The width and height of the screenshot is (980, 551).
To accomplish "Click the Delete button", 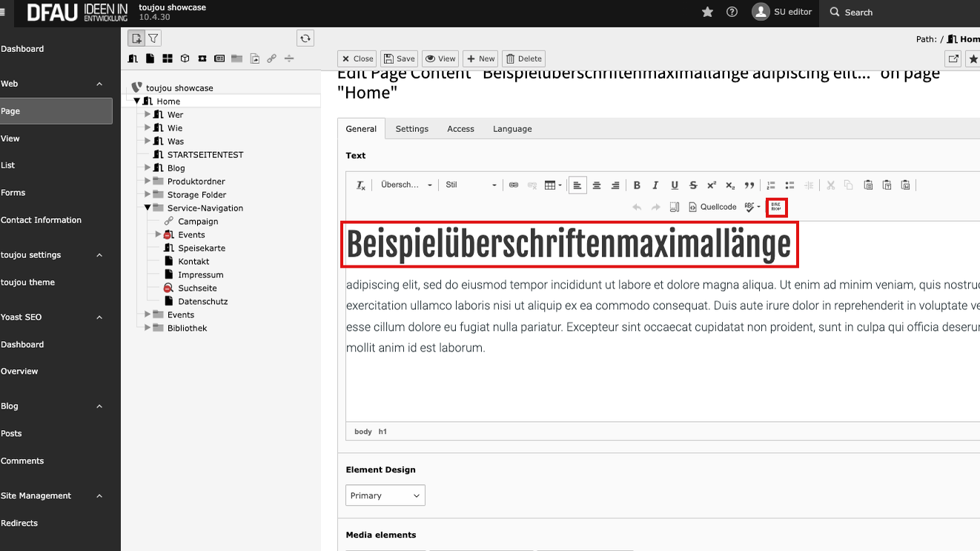I will tap(523, 59).
